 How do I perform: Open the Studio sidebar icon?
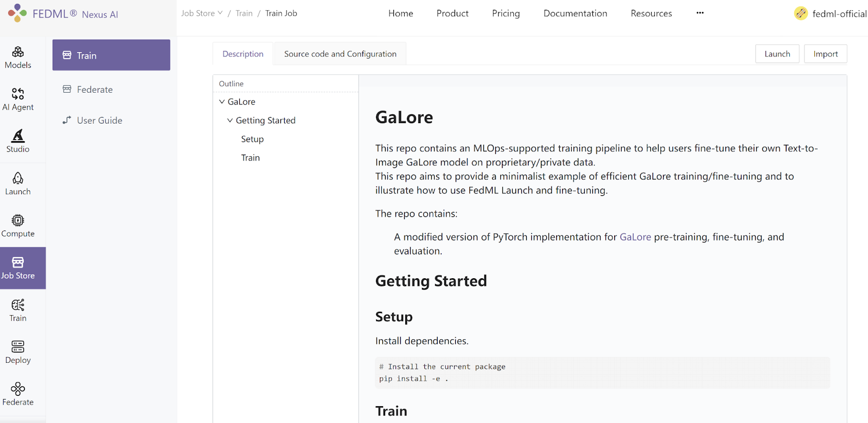point(18,136)
